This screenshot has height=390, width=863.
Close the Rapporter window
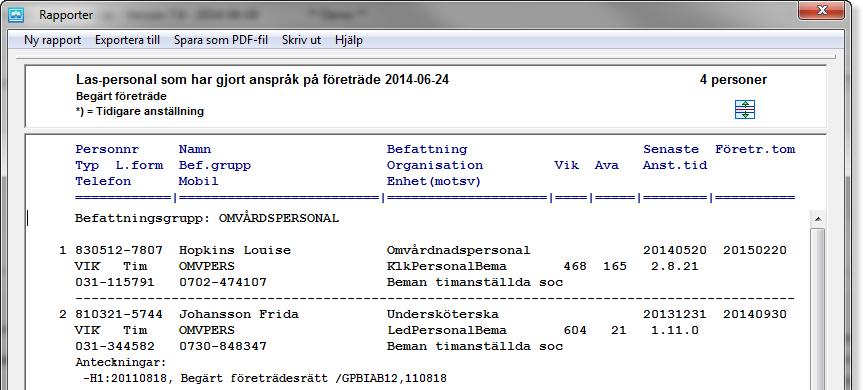point(822,10)
